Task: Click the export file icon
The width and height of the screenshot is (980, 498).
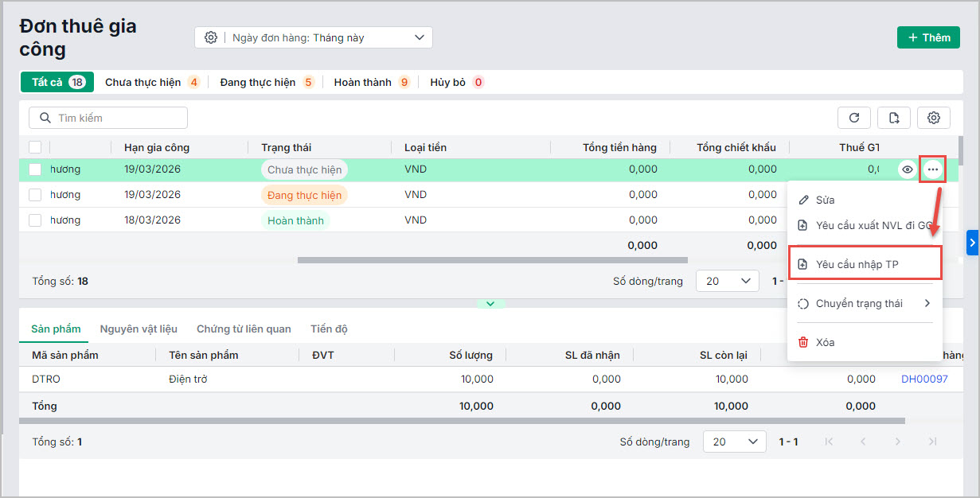Action: pyautogui.click(x=893, y=118)
